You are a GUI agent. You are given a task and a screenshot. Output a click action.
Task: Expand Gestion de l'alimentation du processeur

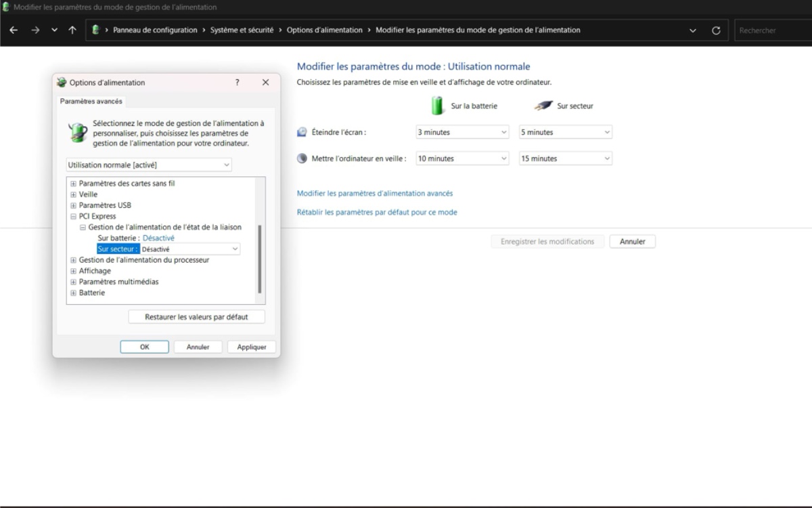pyautogui.click(x=73, y=260)
